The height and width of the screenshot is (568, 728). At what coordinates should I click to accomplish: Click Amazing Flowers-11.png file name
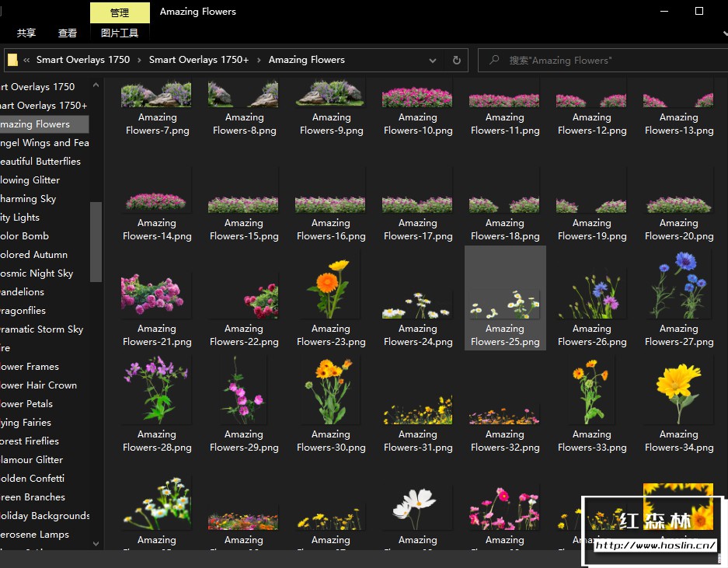tap(505, 124)
